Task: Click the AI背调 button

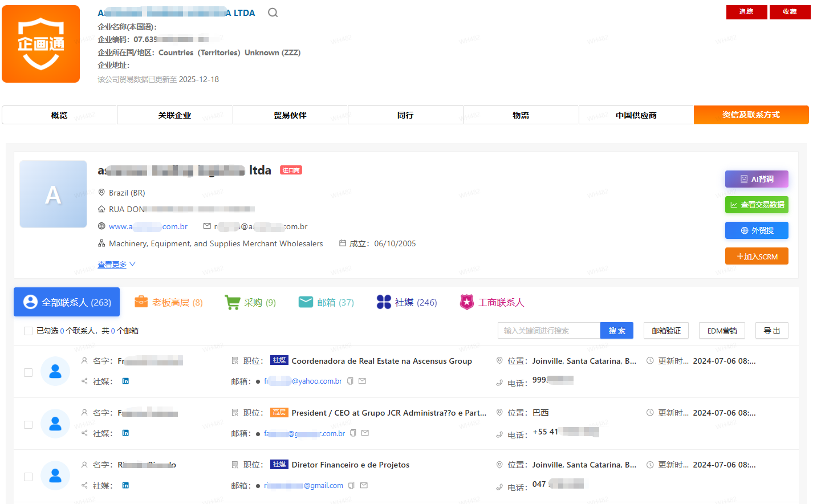Action: (757, 179)
